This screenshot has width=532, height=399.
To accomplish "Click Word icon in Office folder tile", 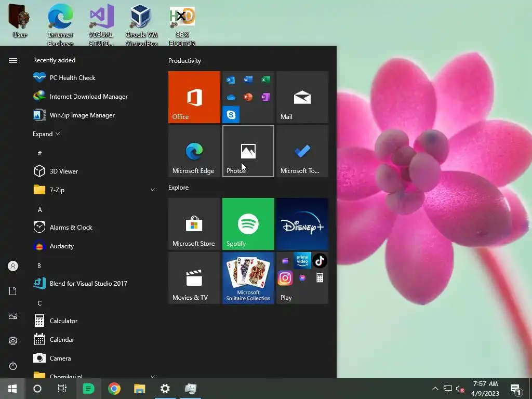I will [248, 79].
